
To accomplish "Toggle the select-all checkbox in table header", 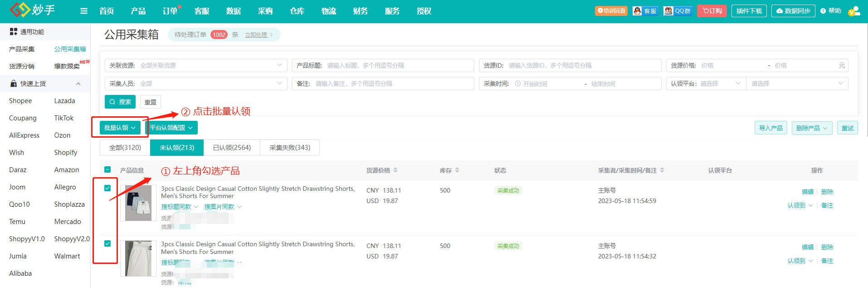I will 107,169.
